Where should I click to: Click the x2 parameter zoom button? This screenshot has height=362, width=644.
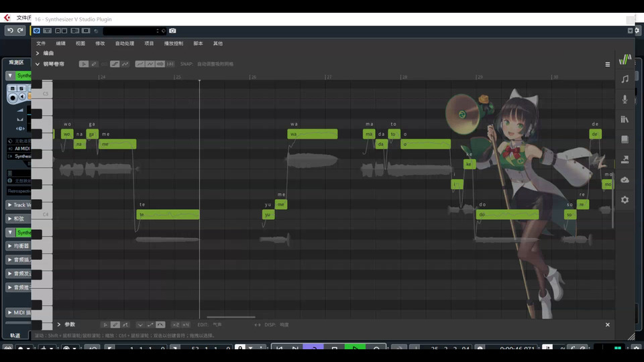click(x=176, y=324)
